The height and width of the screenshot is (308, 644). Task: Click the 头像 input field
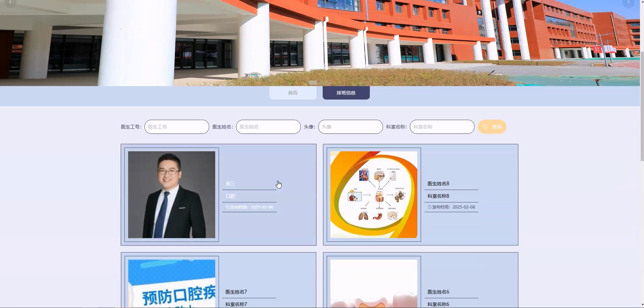pos(350,127)
